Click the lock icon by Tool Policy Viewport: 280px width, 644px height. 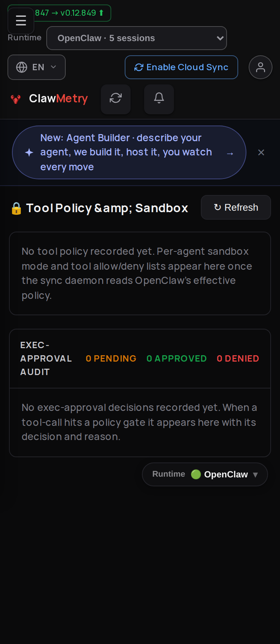(16, 208)
